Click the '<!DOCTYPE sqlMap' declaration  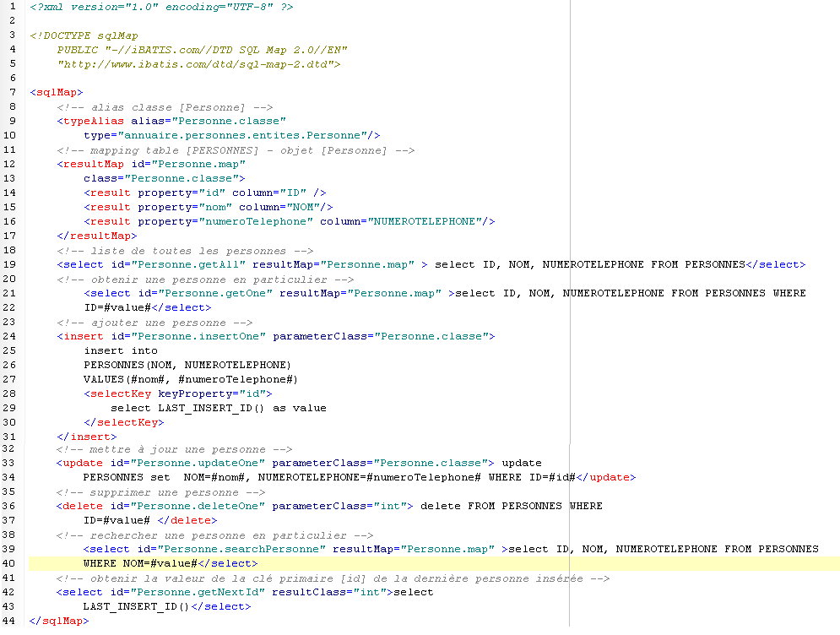[x=84, y=35]
